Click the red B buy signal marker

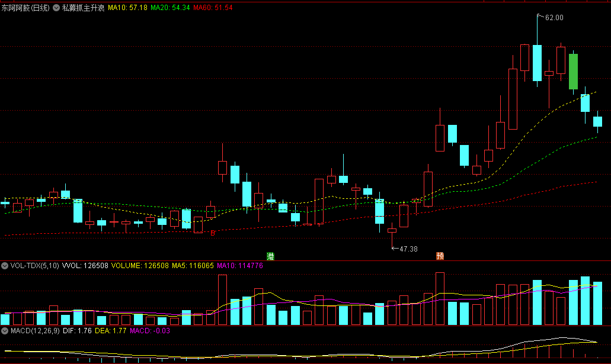click(213, 233)
